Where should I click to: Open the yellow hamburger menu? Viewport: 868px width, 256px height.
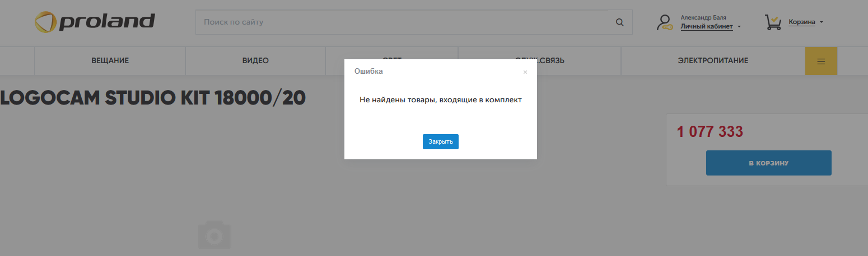[821, 61]
